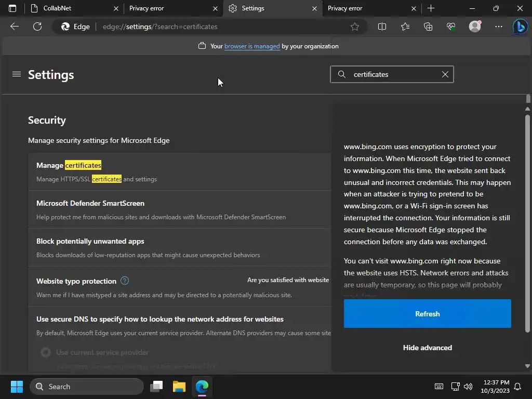This screenshot has height=399, width=532.
Task: Click the Microsoft Defender SmartScreen row
Action: 180,209
